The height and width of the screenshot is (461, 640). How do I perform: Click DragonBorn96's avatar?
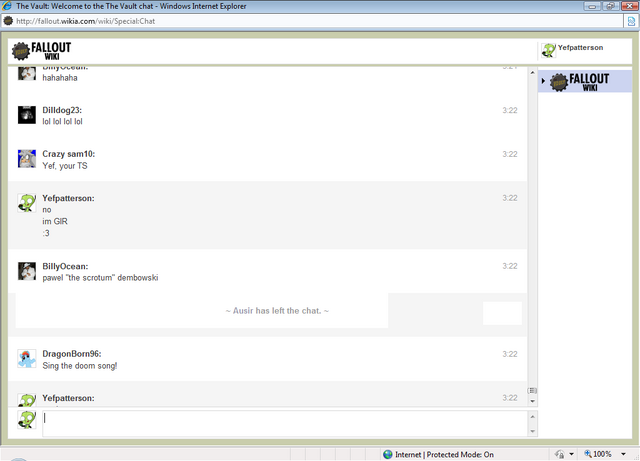pos(27,359)
